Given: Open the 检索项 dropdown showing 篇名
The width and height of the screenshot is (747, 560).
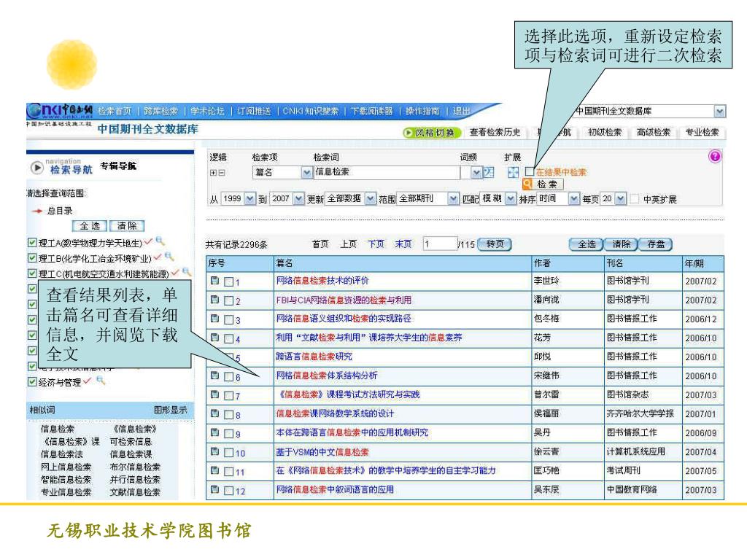Looking at the screenshot, I should [307, 172].
